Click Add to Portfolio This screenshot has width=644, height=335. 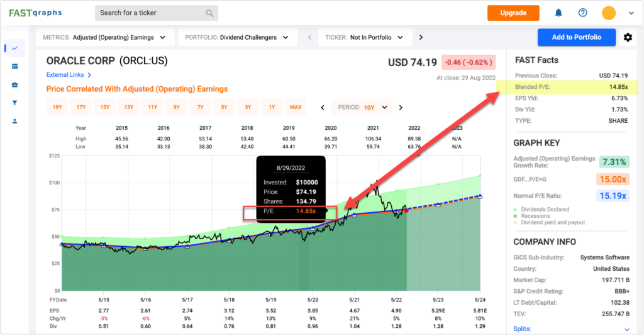point(577,37)
